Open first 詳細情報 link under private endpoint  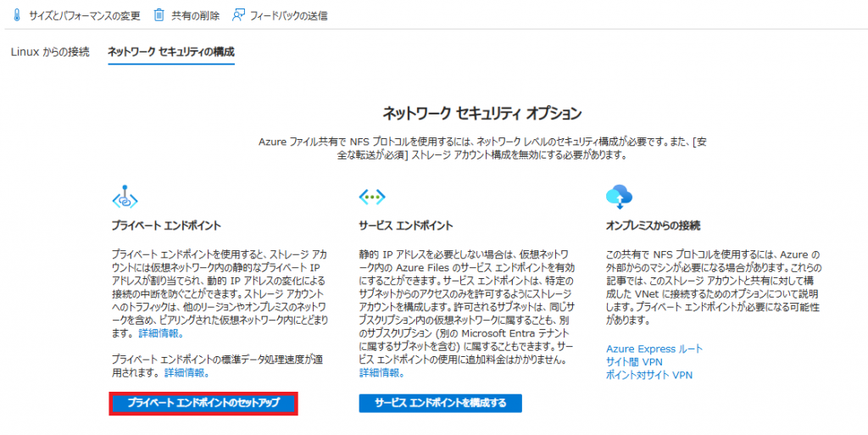[x=160, y=334]
